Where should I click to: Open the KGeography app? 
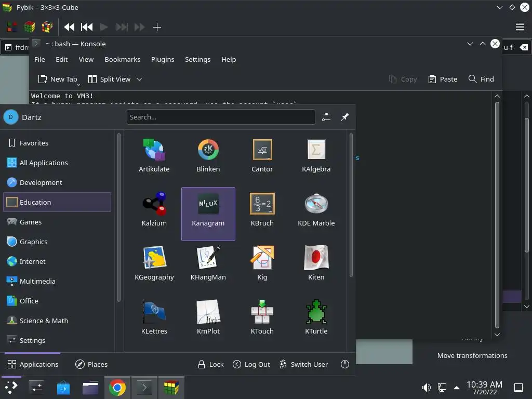click(x=154, y=264)
